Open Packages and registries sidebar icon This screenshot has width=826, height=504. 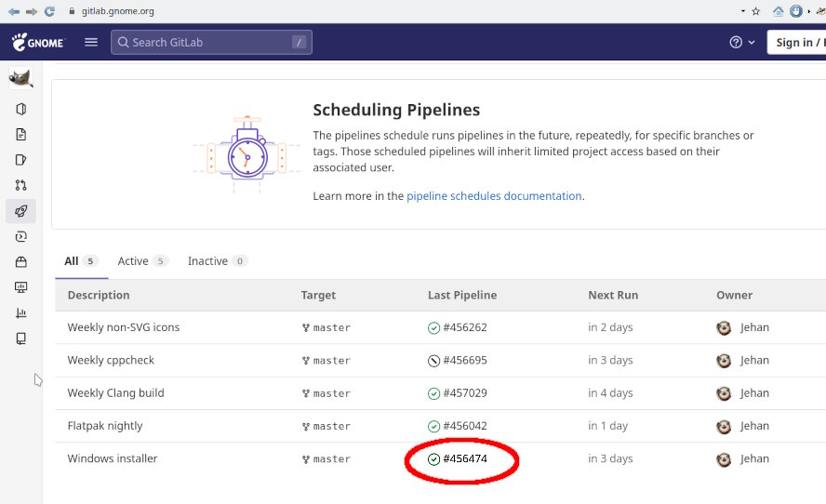click(21, 261)
